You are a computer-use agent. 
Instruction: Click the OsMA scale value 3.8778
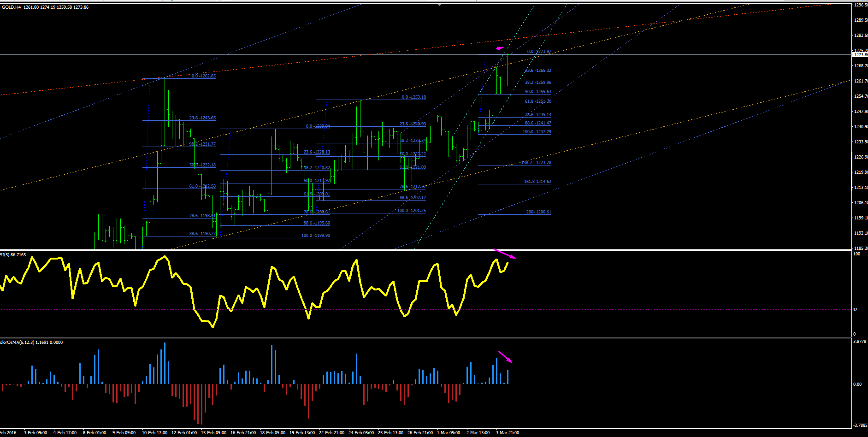tap(860, 342)
